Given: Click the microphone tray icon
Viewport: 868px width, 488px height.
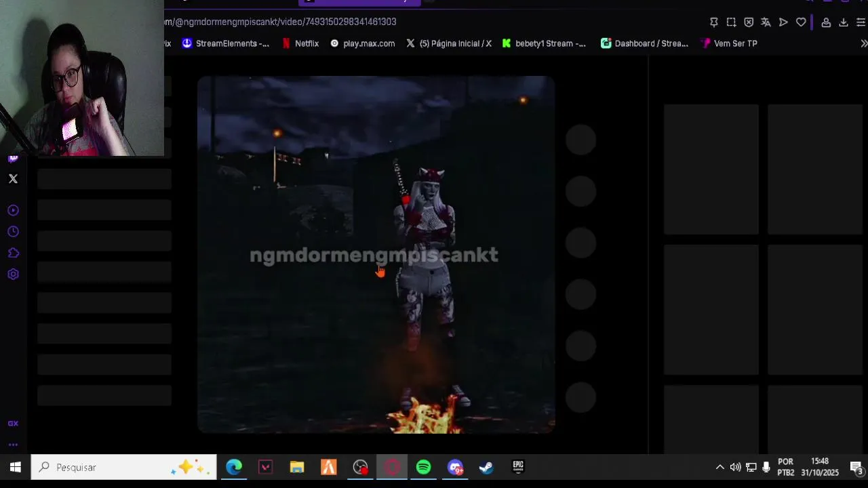Looking at the screenshot, I should coord(766,467).
